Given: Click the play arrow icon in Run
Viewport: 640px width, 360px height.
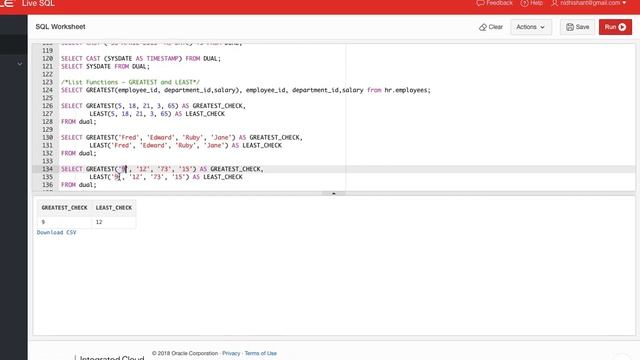Looking at the screenshot, I should (x=622, y=27).
